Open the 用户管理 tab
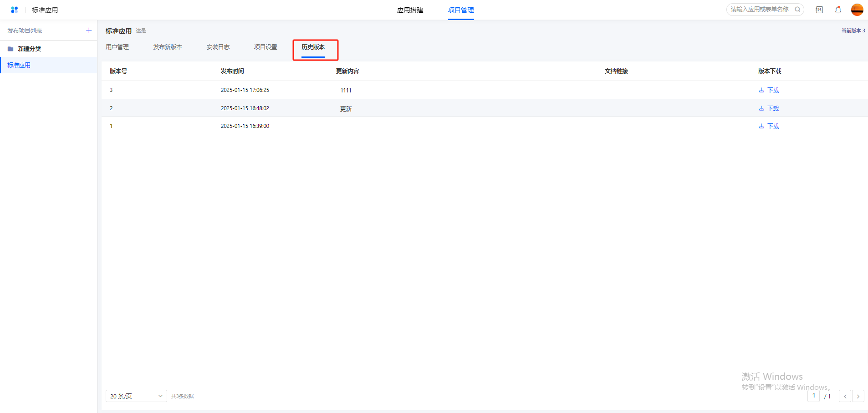 click(x=117, y=47)
